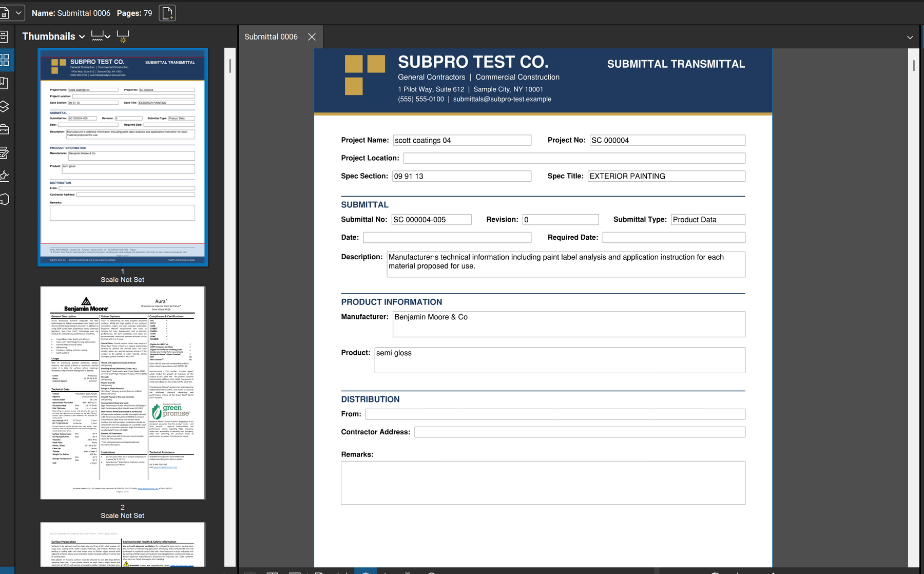Select page 2 Benjamin Moore thumbnail
The width and height of the screenshot is (924, 574).
click(123, 393)
